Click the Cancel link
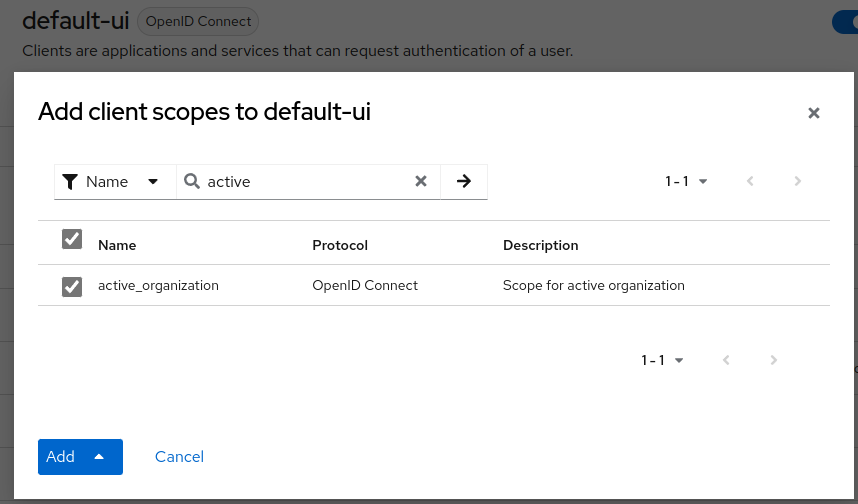Image resolution: width=858 pixels, height=504 pixels. tap(179, 456)
